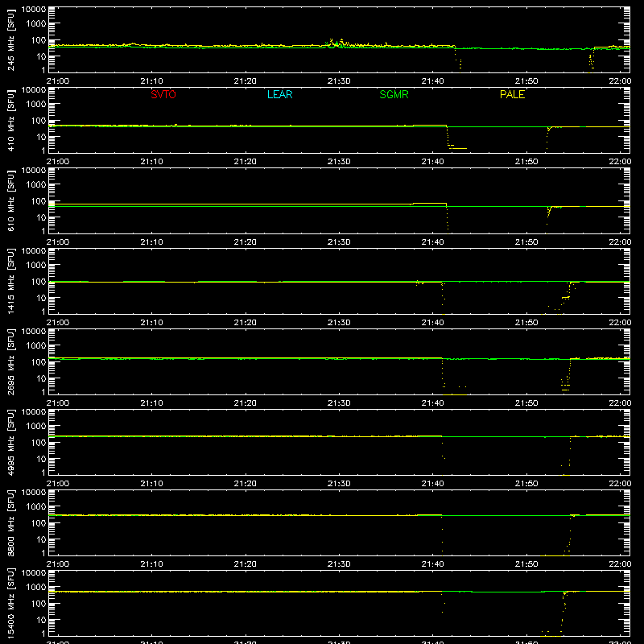The height and width of the screenshot is (644, 644).
Task: Click the 100 tick on 610 MHz axis
Action: point(39,200)
